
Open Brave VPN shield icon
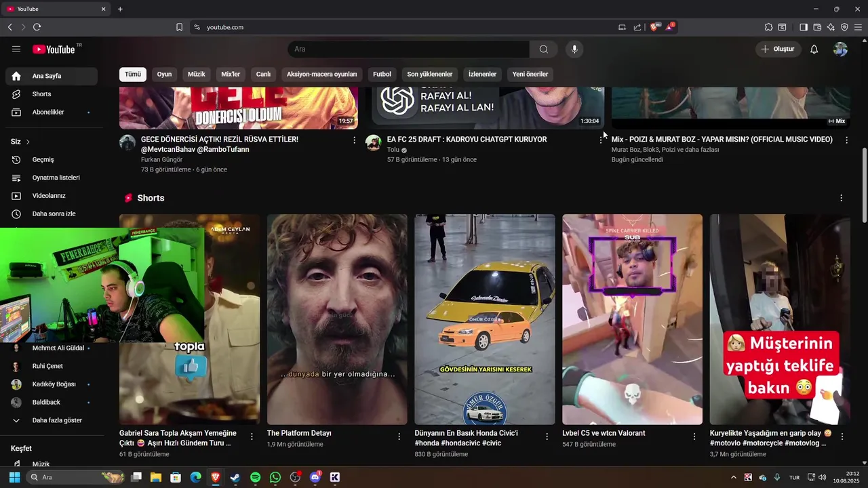pyautogui.click(x=844, y=27)
